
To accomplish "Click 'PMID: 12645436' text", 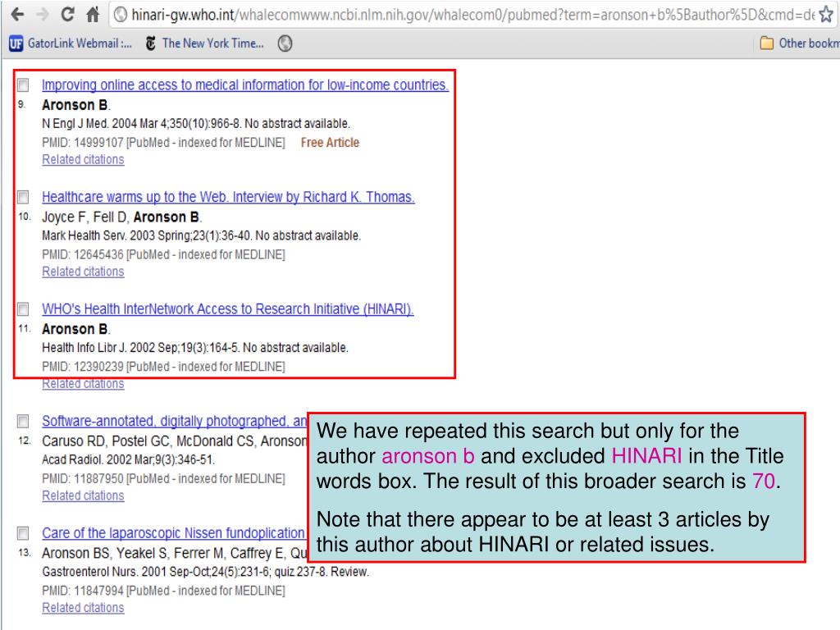I will [83, 254].
